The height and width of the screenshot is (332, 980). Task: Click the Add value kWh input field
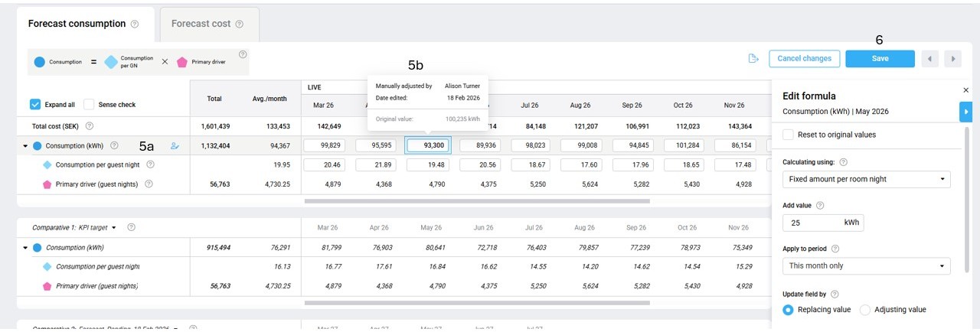click(x=812, y=223)
